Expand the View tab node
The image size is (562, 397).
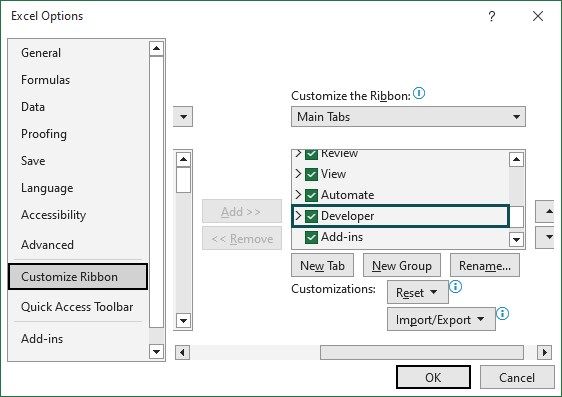(298, 174)
